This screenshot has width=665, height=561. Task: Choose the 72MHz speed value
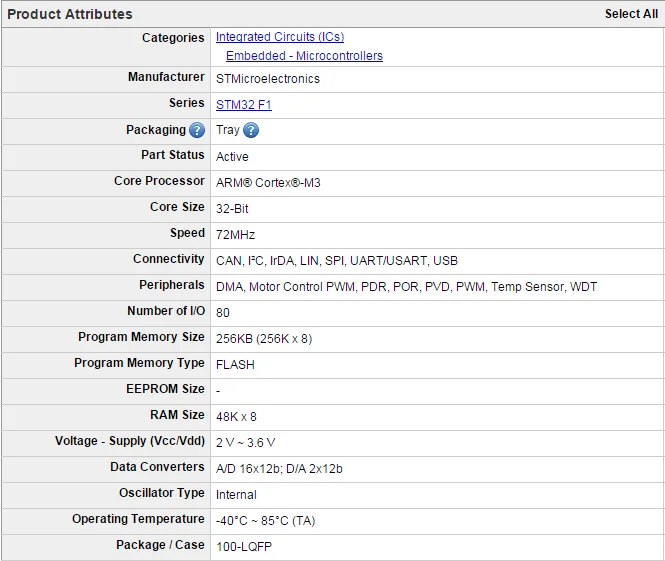click(235, 235)
